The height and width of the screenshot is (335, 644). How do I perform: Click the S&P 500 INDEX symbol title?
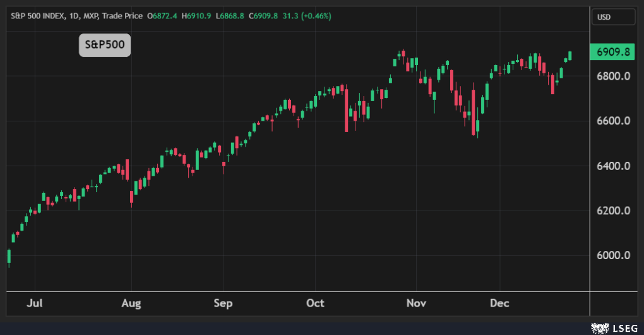(37, 15)
